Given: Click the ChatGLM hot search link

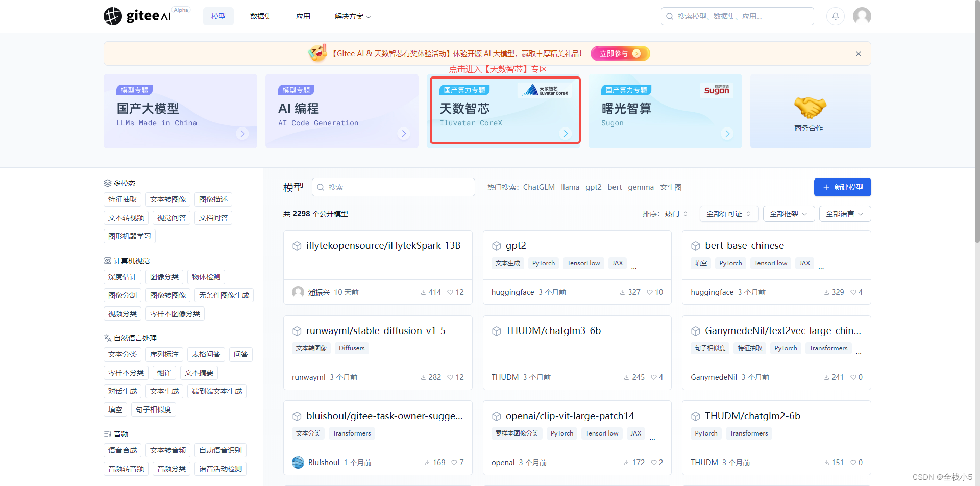Looking at the screenshot, I should (538, 187).
